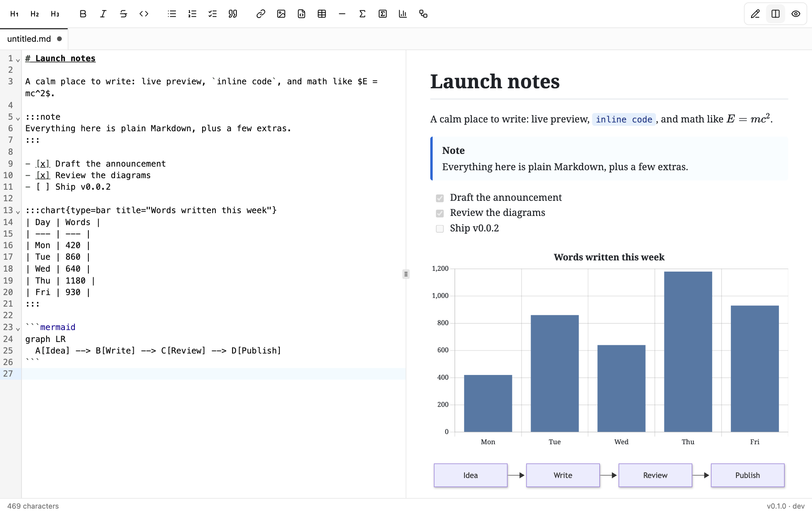Insert a code block
Image resolution: width=812 pixels, height=513 pixels.
tap(301, 14)
